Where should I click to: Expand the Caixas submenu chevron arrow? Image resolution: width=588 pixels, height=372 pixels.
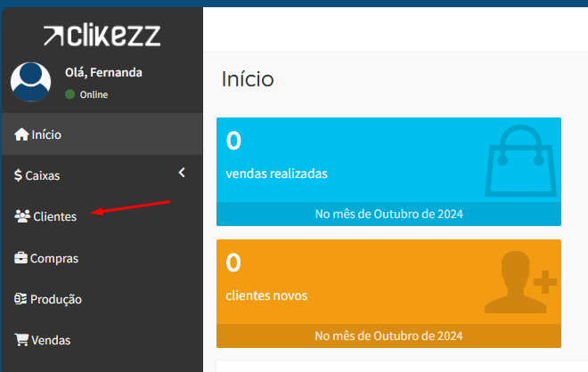coord(182,173)
